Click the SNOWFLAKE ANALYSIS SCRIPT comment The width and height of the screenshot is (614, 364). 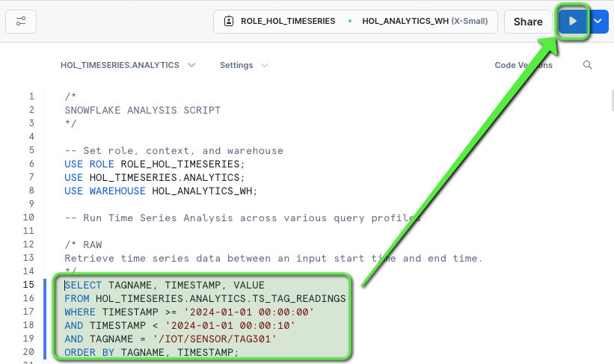(x=142, y=110)
